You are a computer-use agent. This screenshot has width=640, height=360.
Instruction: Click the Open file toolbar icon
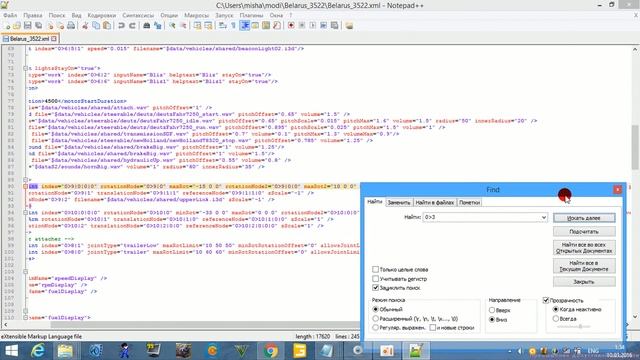coord(17,26)
